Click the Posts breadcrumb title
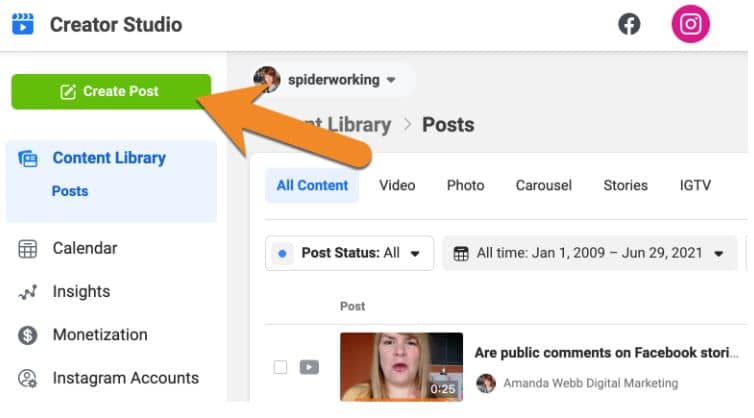The image size is (754, 418). click(x=448, y=125)
